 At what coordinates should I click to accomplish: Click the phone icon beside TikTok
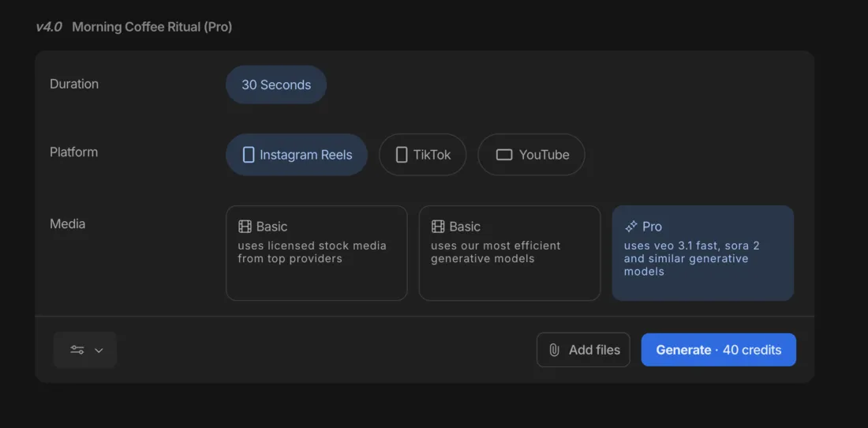tap(402, 155)
